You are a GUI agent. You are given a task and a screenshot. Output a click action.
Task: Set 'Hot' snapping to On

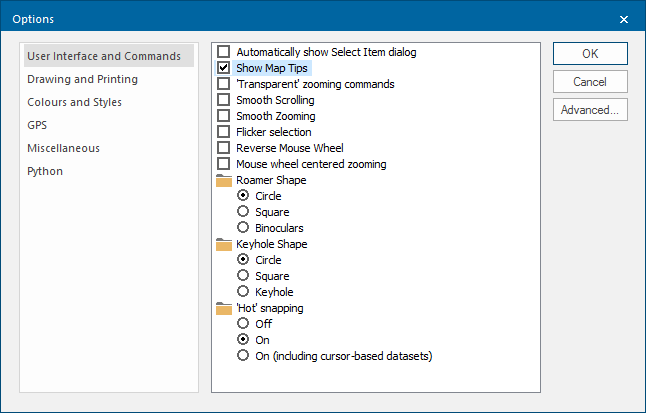tap(243, 340)
